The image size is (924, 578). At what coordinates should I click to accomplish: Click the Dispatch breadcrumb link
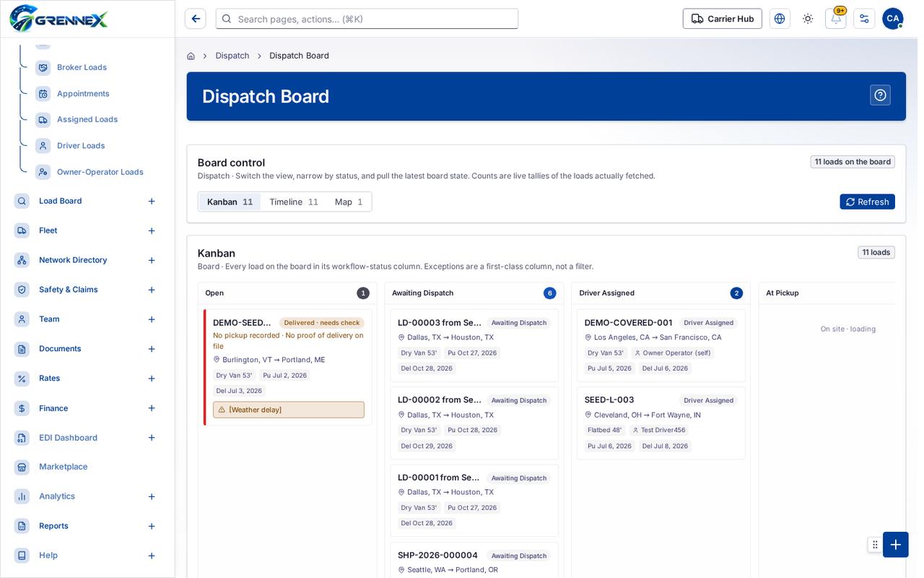(232, 56)
